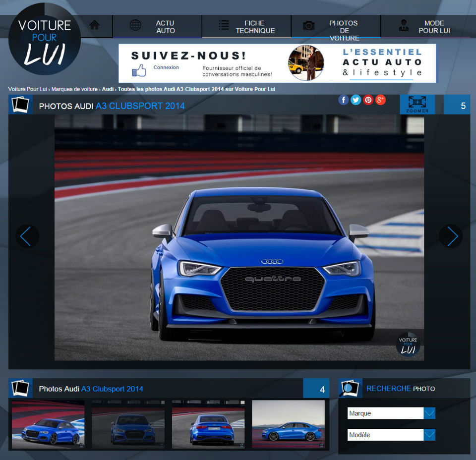Click photo stack icon in thumbnails header
This screenshot has height=460, width=476.
[20, 388]
